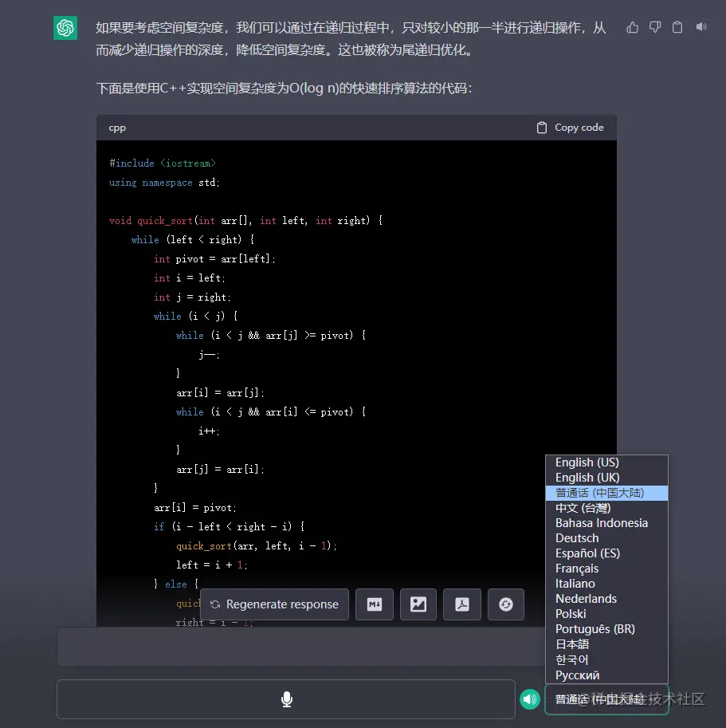726x728 pixels.
Task: Play the response with the top-right speaker icon
Action: [x=701, y=27]
